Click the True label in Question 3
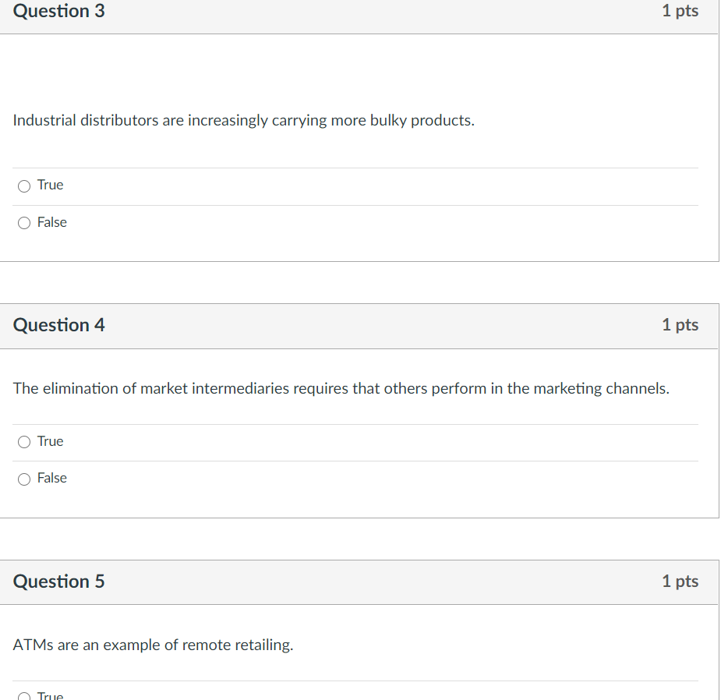 tap(50, 185)
